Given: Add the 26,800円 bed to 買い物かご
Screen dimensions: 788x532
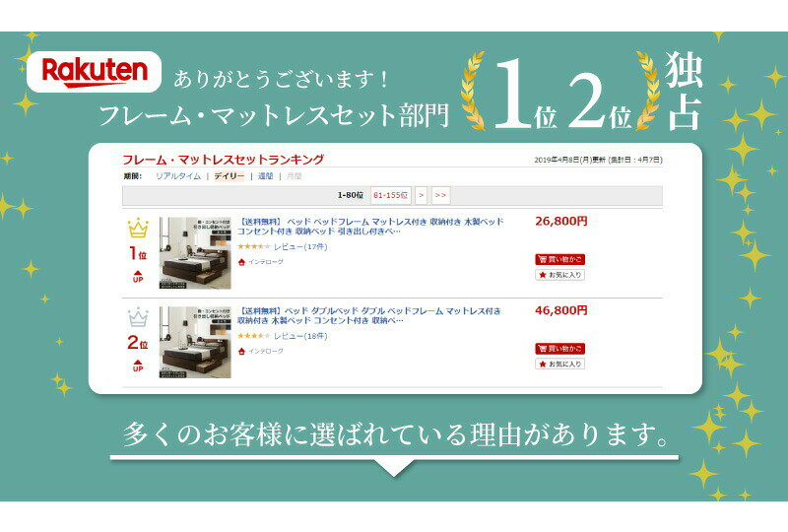Looking at the screenshot, I should tap(559, 259).
